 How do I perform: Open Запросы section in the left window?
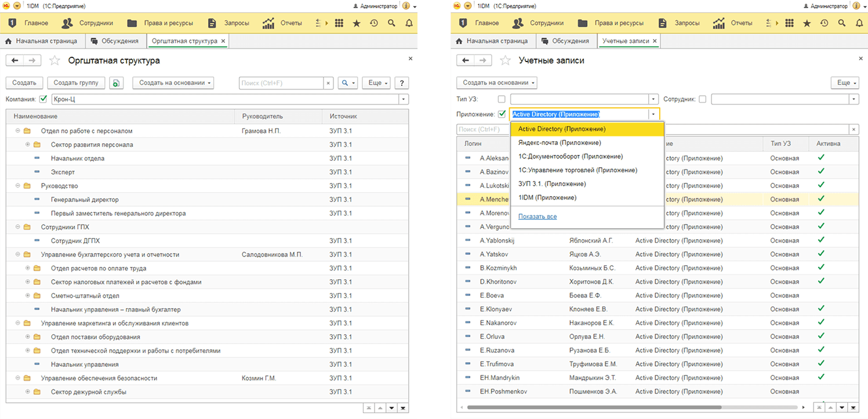230,23
